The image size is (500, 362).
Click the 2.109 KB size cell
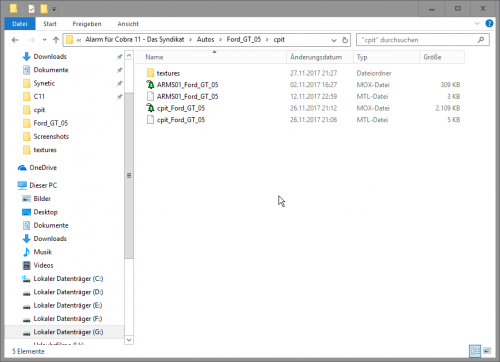448,108
